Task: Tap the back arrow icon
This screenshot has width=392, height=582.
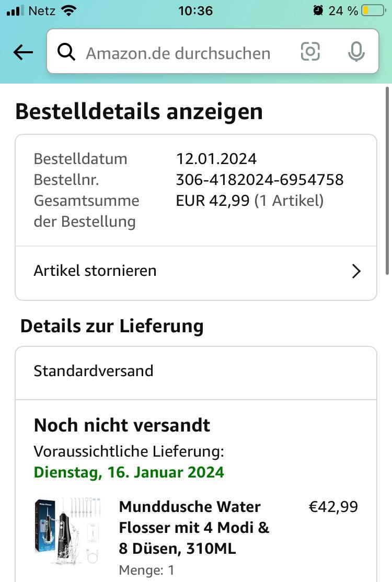Action: pos(23,52)
